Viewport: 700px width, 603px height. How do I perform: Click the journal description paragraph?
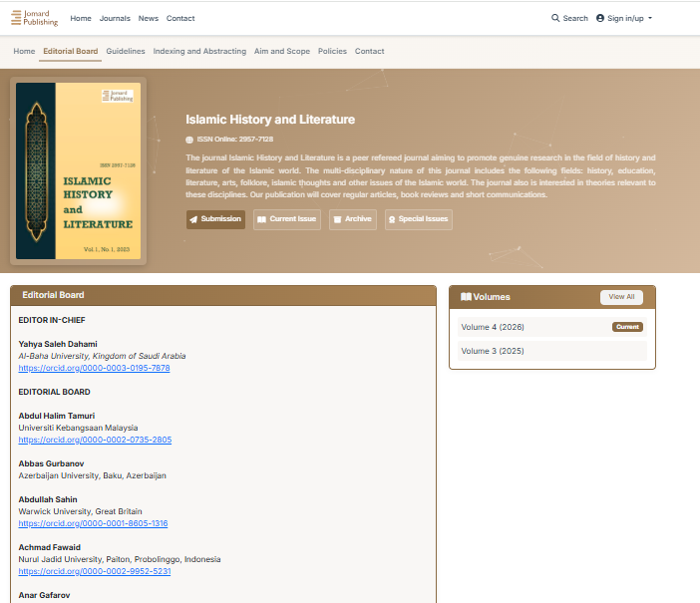[x=421, y=176]
